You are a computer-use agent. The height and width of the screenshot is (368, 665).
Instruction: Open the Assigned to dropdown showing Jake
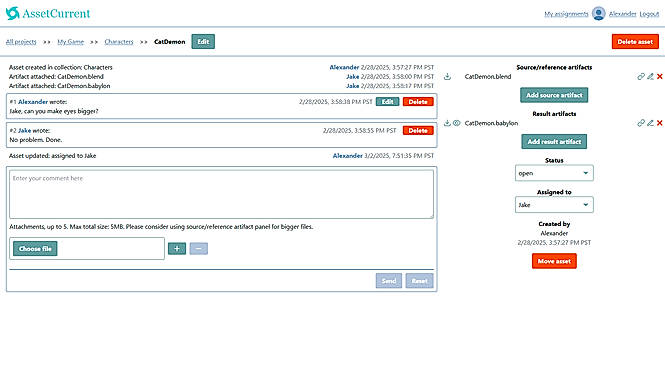tap(554, 205)
